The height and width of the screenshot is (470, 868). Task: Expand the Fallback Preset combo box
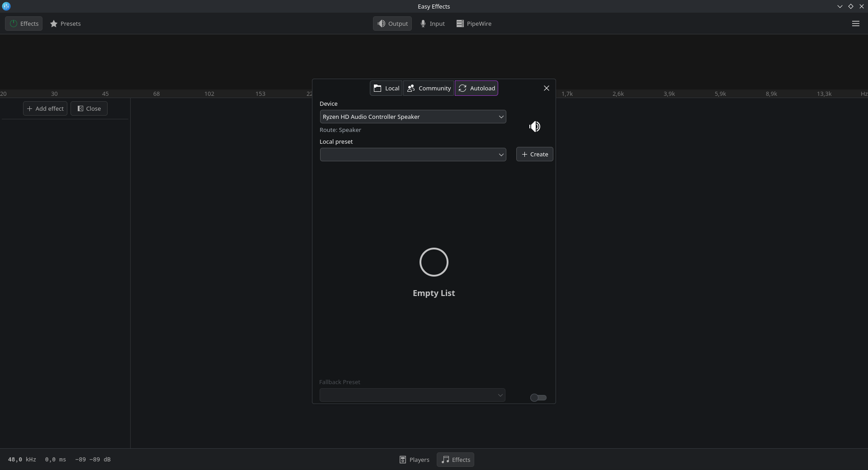click(412, 395)
